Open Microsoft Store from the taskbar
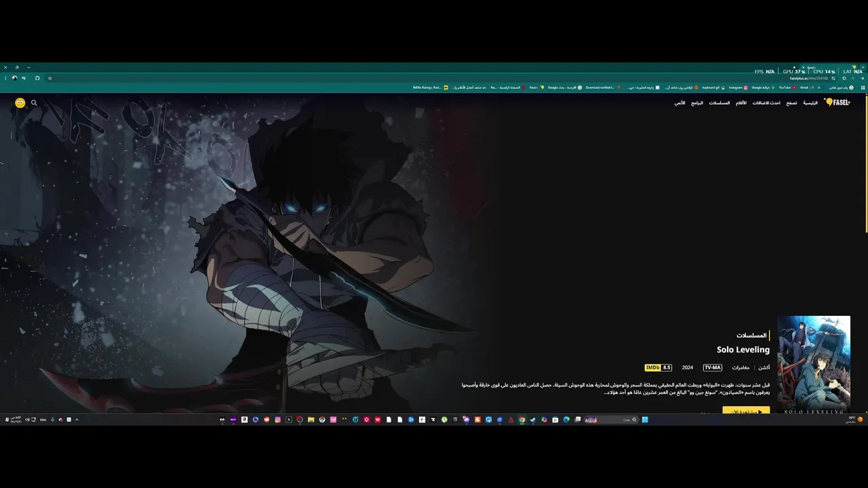The height and width of the screenshot is (488, 868). [x=555, y=420]
